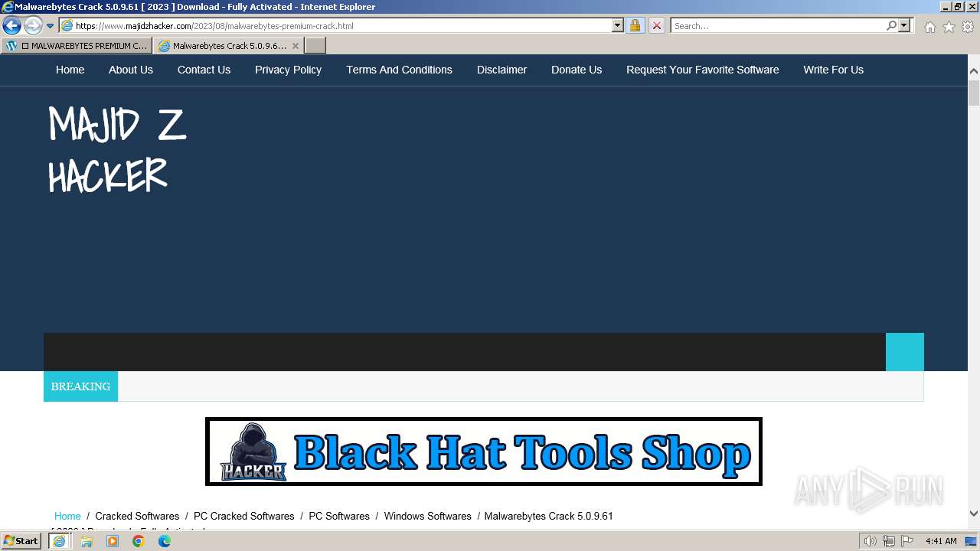The width and height of the screenshot is (980, 551).
Task: Click the clock showing 4:41 AM
Action: [x=941, y=541]
